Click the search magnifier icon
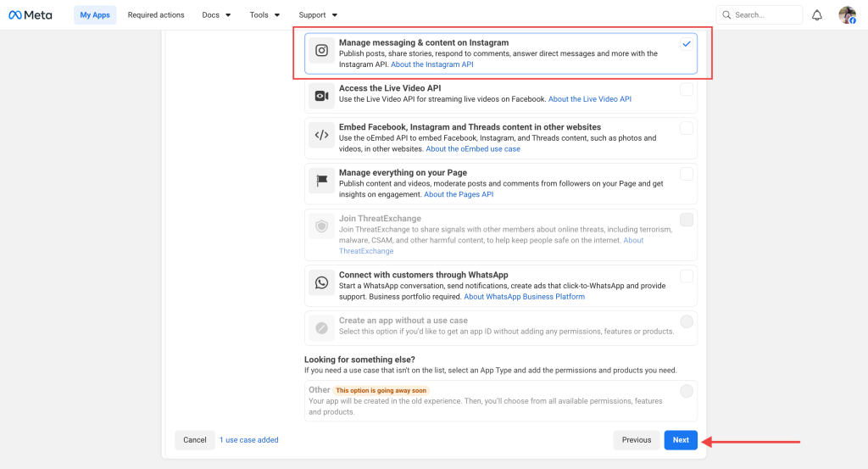The image size is (868, 469). [x=726, y=15]
